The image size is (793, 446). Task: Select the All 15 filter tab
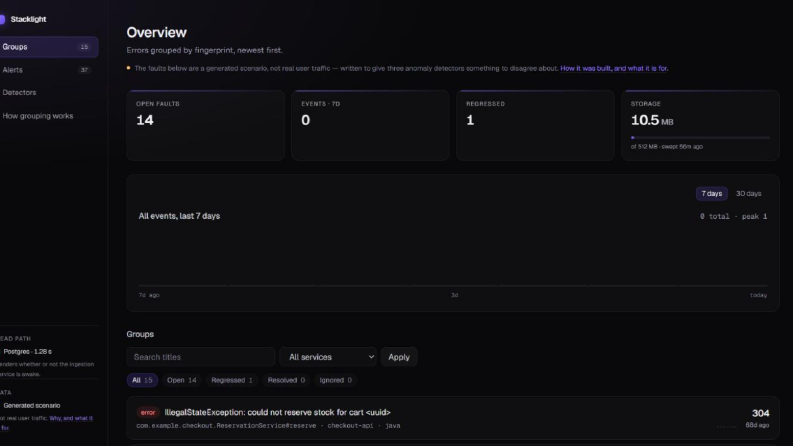(142, 380)
